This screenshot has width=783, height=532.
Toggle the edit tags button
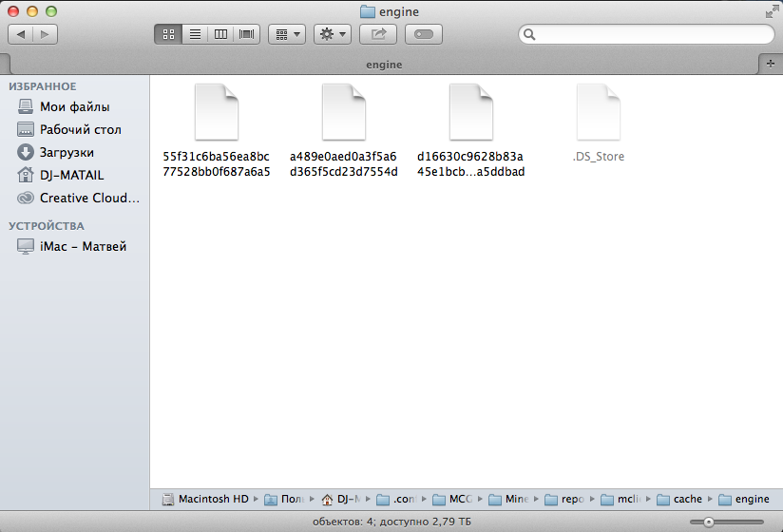424,34
